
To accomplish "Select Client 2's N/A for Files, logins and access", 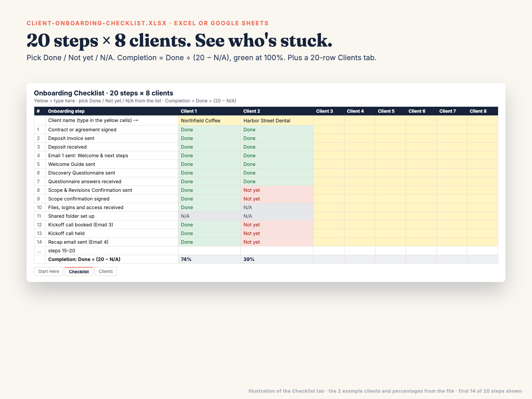I will pyautogui.click(x=277, y=207).
